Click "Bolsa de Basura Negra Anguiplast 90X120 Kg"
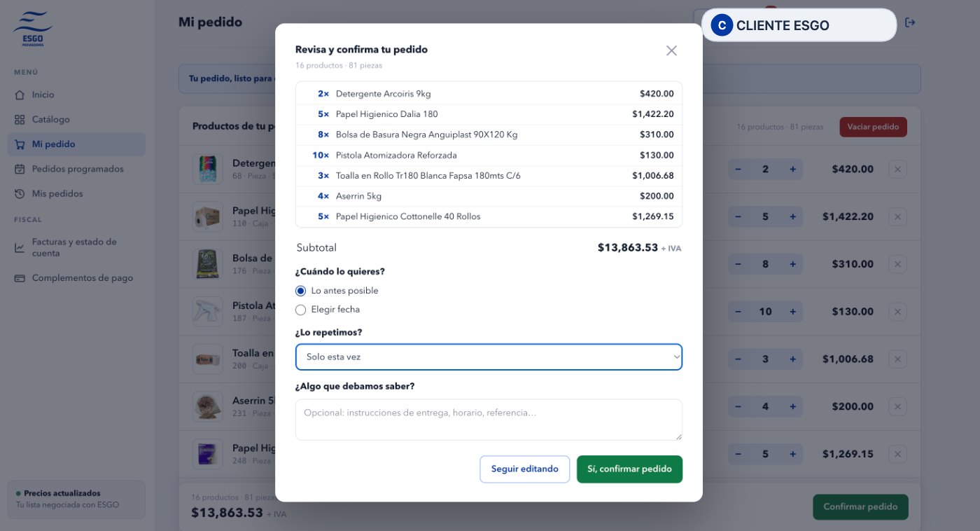The width and height of the screenshot is (980, 531). [x=427, y=135]
